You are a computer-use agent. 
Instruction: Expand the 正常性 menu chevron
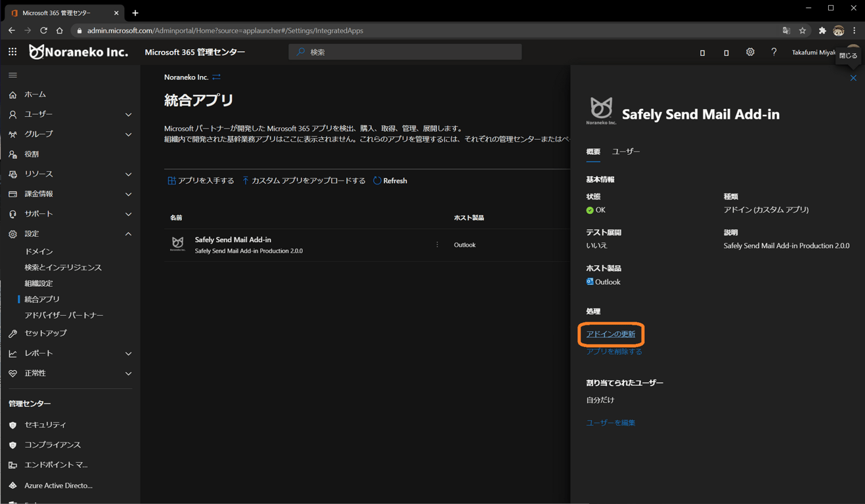click(128, 373)
